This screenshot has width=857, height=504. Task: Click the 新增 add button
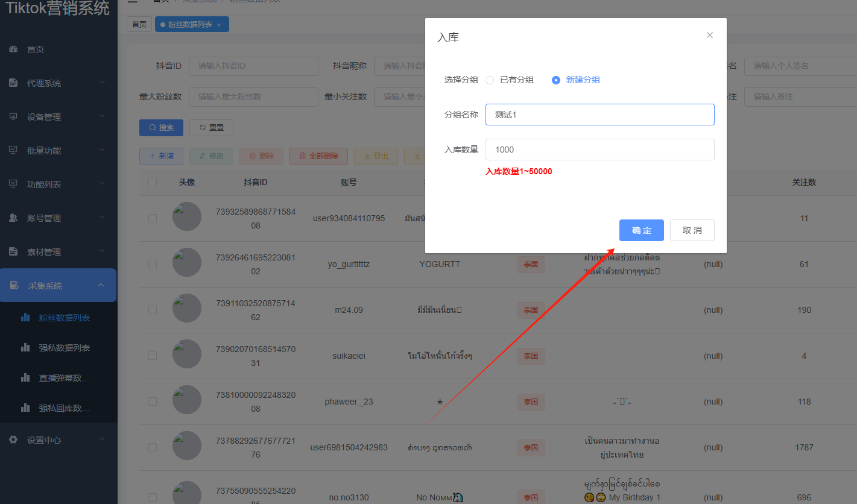coord(162,156)
